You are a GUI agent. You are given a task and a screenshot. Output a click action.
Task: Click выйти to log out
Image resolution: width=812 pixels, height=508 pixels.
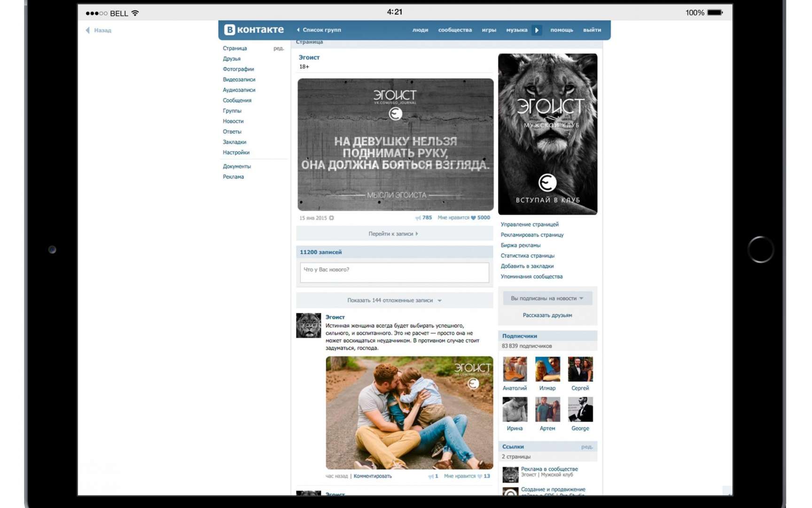coord(592,30)
